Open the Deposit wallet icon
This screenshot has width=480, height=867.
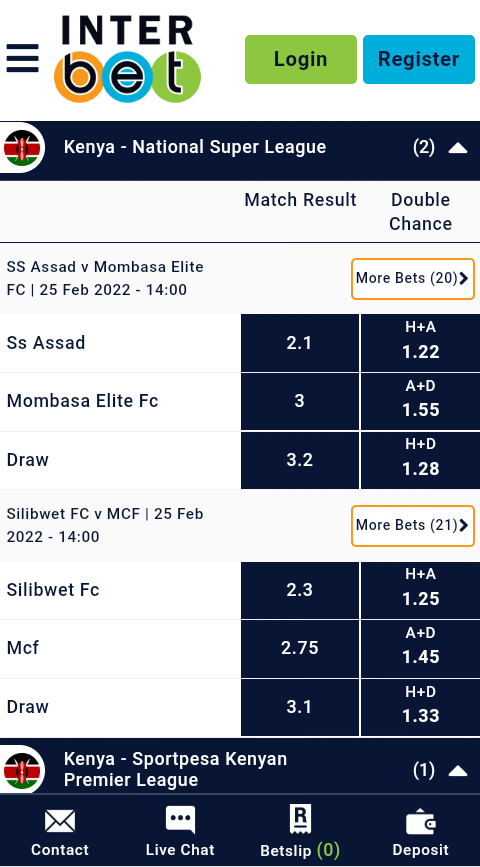click(421, 822)
